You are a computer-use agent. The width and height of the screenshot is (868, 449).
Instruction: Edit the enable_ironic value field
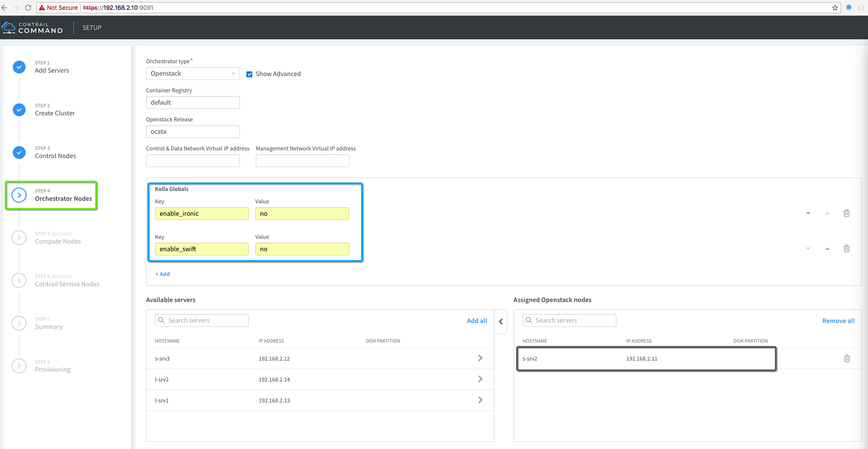[x=302, y=214]
